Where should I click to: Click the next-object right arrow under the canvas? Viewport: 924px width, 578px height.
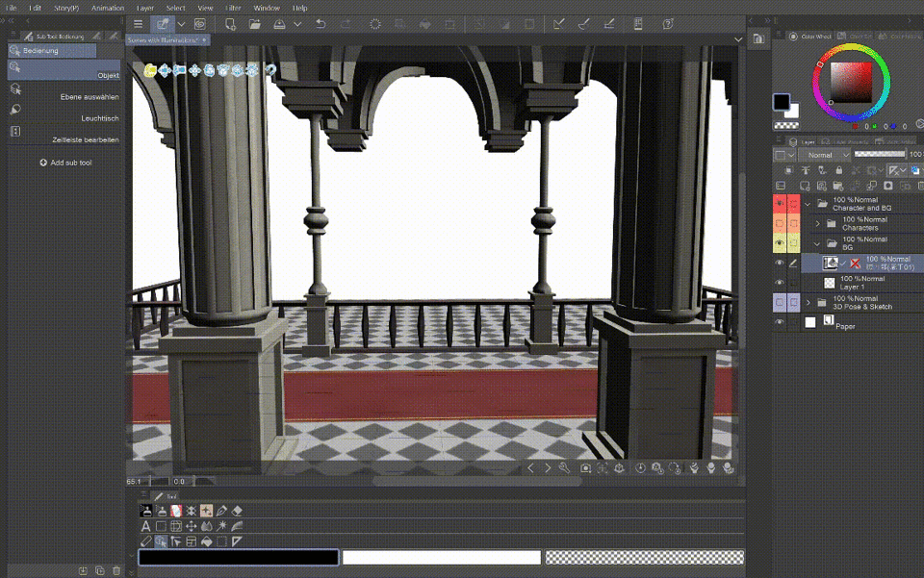coord(548,468)
